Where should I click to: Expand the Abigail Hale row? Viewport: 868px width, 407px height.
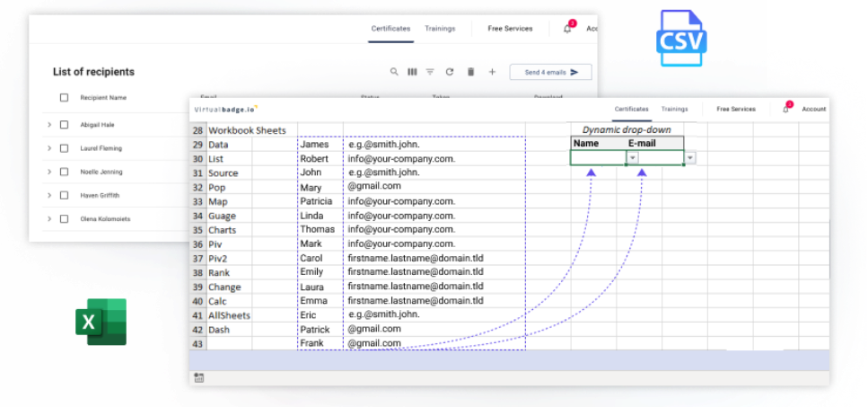coord(49,125)
